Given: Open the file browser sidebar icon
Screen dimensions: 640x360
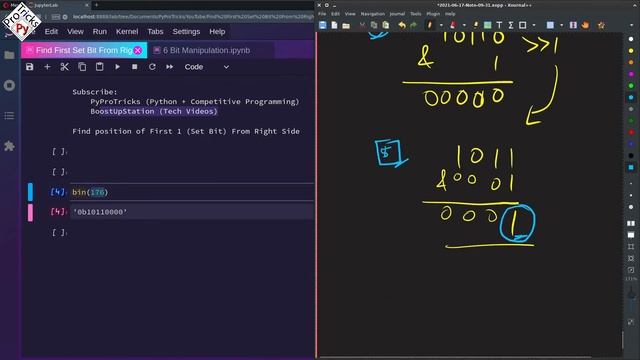Looking at the screenshot, I should pos(9,55).
